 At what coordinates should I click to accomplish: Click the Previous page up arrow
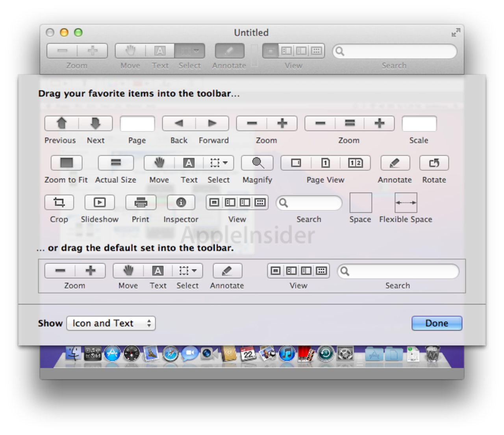(62, 124)
